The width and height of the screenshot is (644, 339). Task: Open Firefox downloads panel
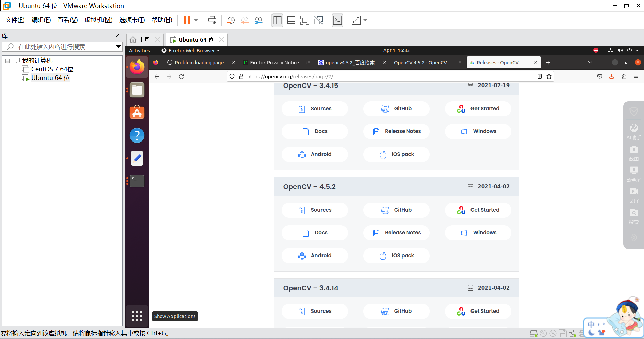(611, 76)
